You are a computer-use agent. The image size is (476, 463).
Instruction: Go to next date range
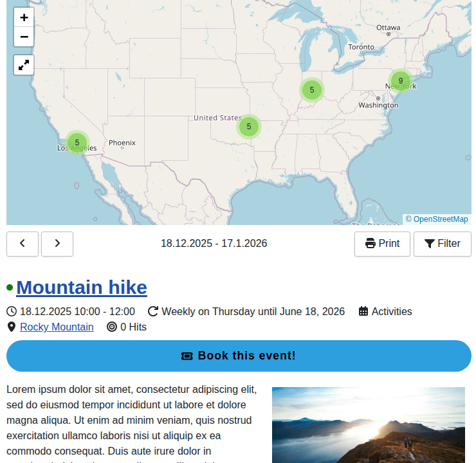pos(57,244)
